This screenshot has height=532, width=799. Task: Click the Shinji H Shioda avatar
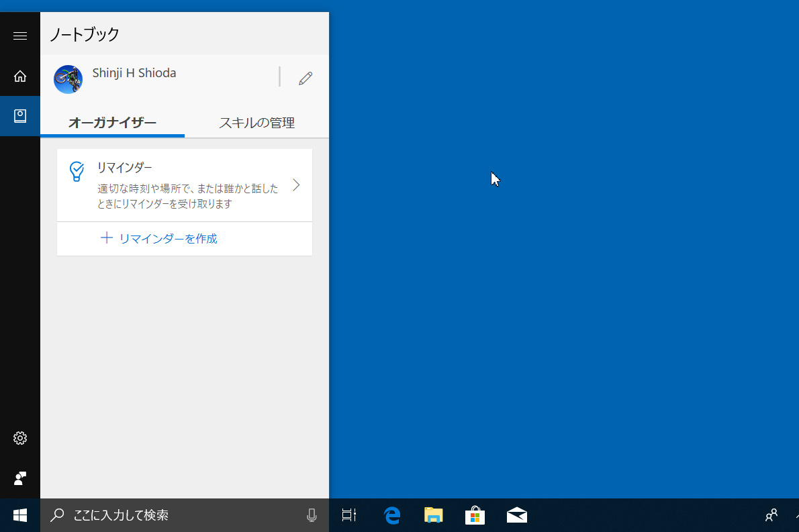[68, 79]
